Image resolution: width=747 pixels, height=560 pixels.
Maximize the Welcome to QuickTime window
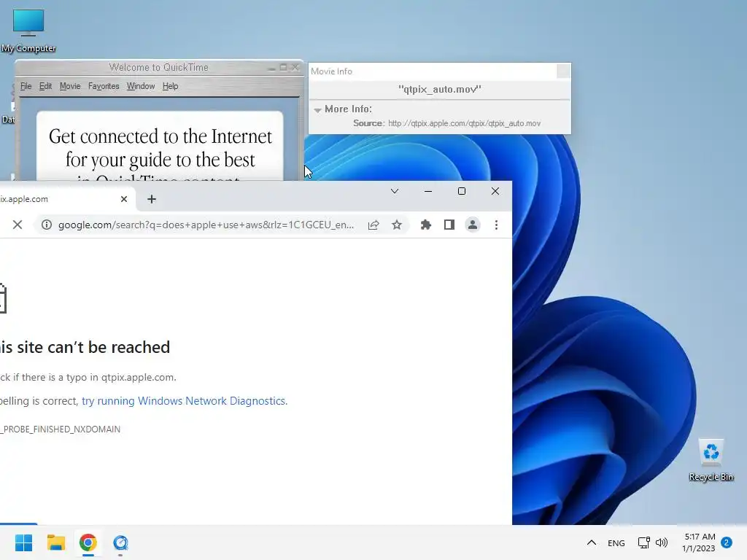[x=284, y=68]
